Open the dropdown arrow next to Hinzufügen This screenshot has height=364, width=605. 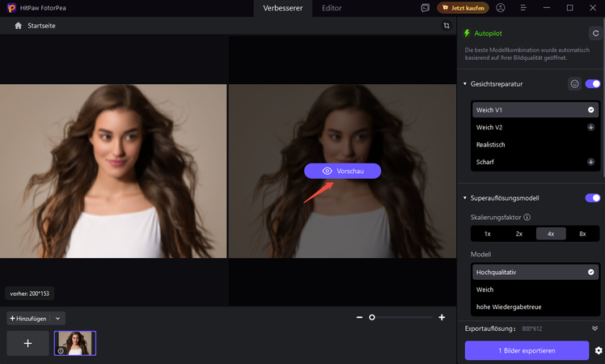[x=58, y=319]
